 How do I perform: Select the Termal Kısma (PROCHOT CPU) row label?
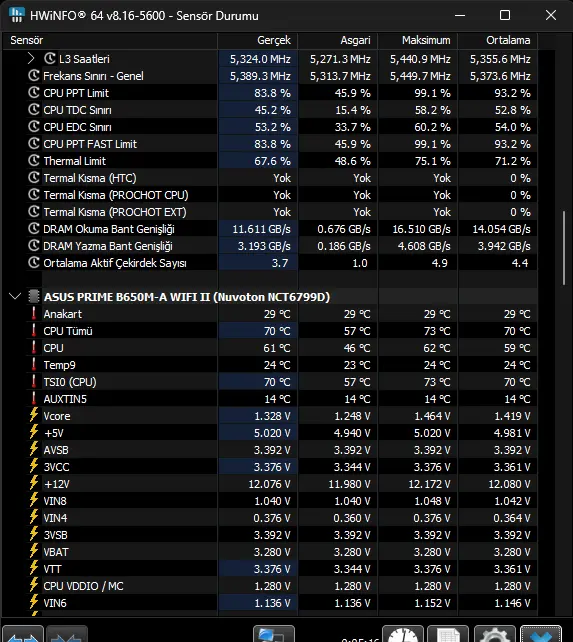pyautogui.click(x=116, y=195)
